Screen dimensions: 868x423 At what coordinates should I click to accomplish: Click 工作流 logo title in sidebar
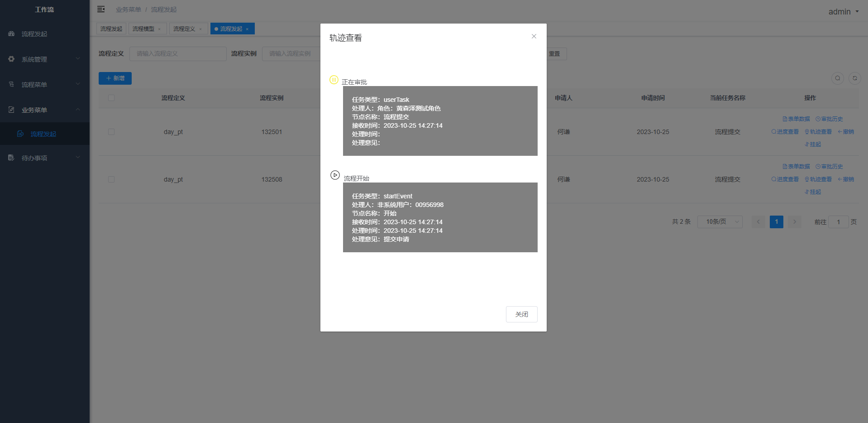click(x=44, y=10)
